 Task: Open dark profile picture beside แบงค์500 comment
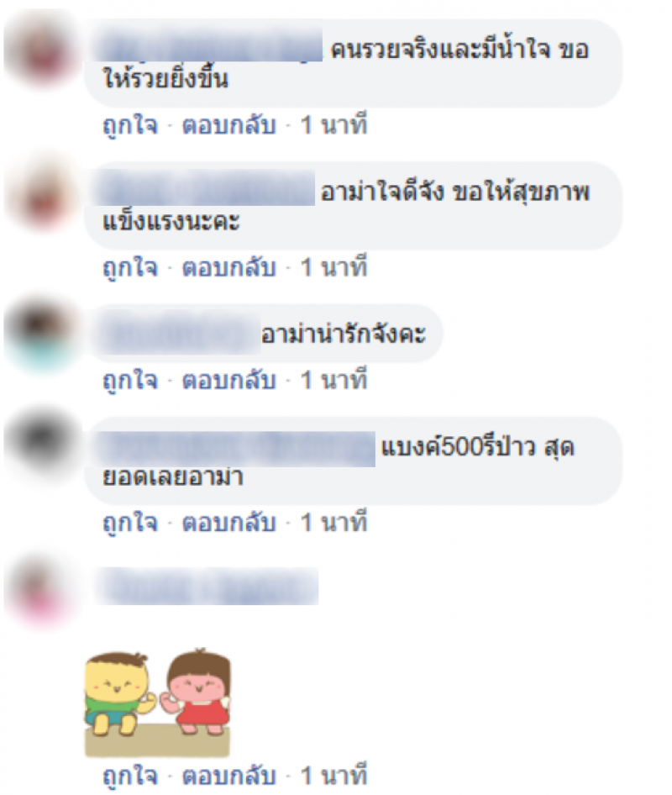43,440
